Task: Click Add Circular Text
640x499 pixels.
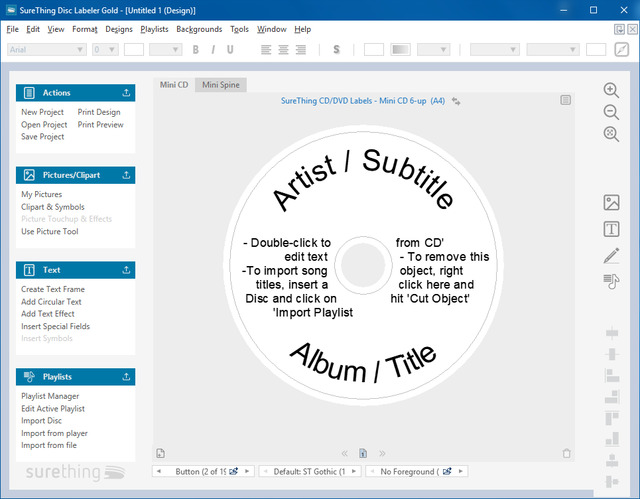Action: (x=51, y=301)
